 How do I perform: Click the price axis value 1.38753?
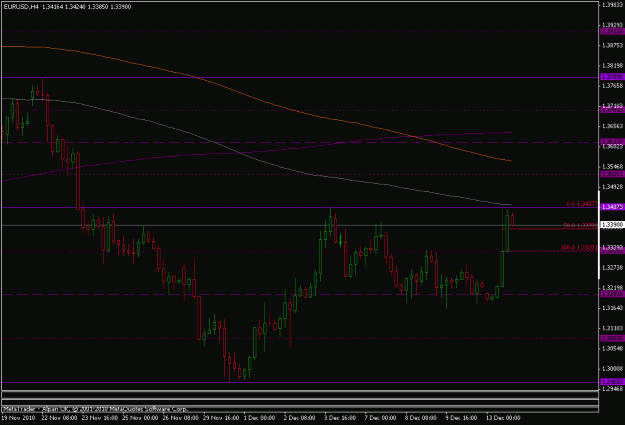[x=612, y=46]
